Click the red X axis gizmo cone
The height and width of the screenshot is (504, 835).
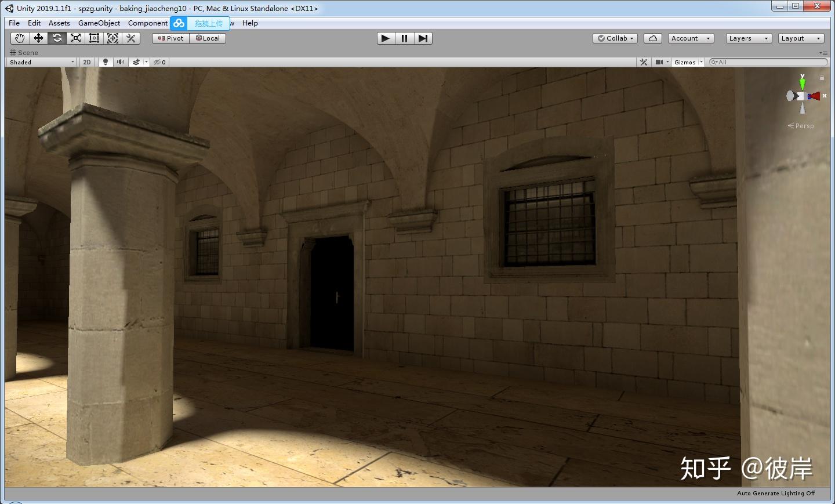pos(814,96)
